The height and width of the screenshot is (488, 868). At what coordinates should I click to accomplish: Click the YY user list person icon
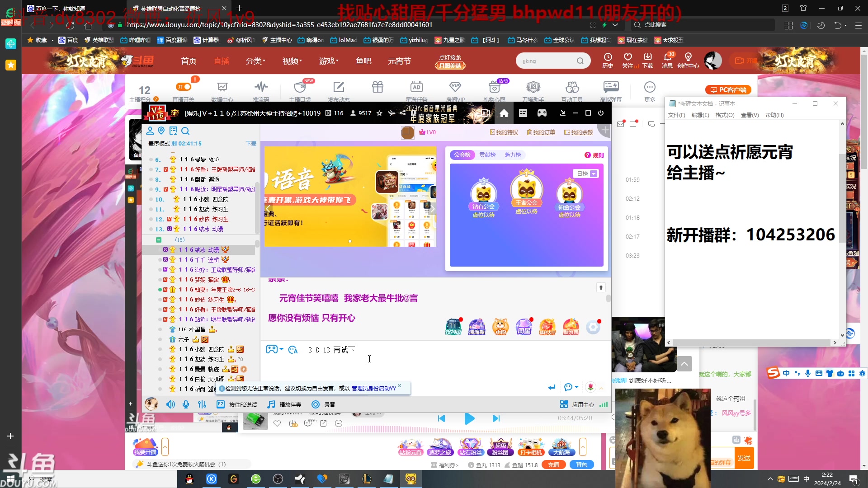pyautogui.click(x=150, y=131)
